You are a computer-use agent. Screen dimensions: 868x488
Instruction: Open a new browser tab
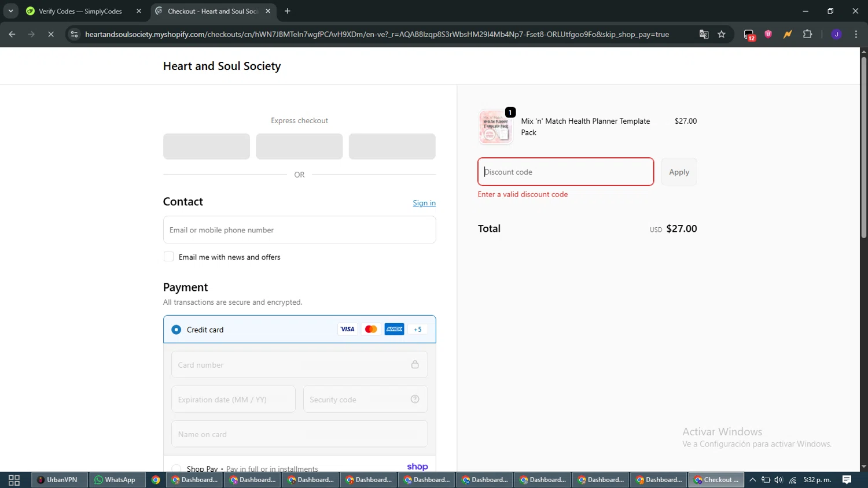[288, 11]
